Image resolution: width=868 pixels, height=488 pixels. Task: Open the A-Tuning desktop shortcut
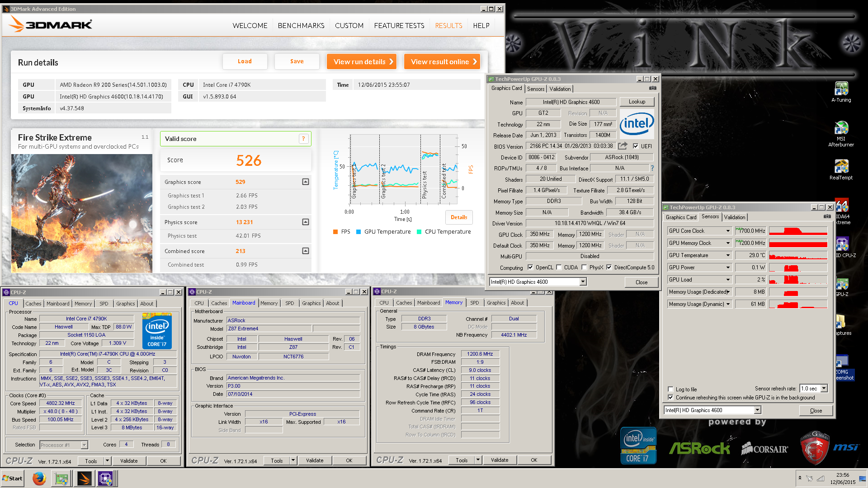[x=841, y=92]
